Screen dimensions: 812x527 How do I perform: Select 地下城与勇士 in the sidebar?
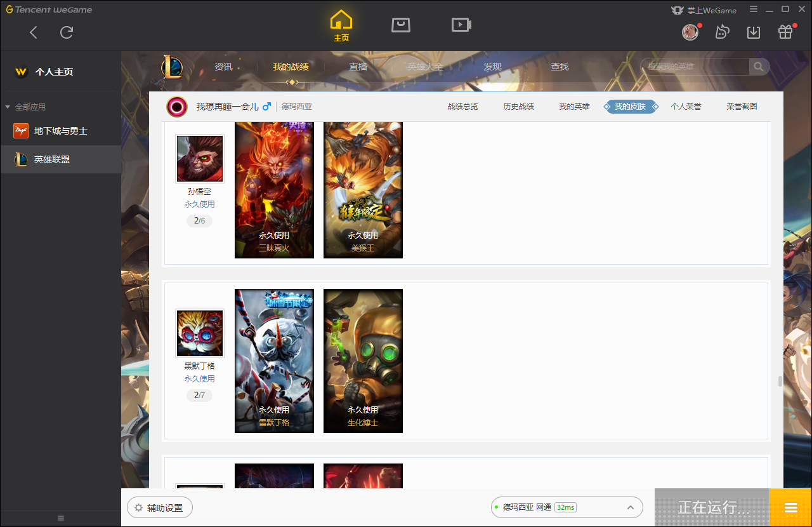coord(60,131)
